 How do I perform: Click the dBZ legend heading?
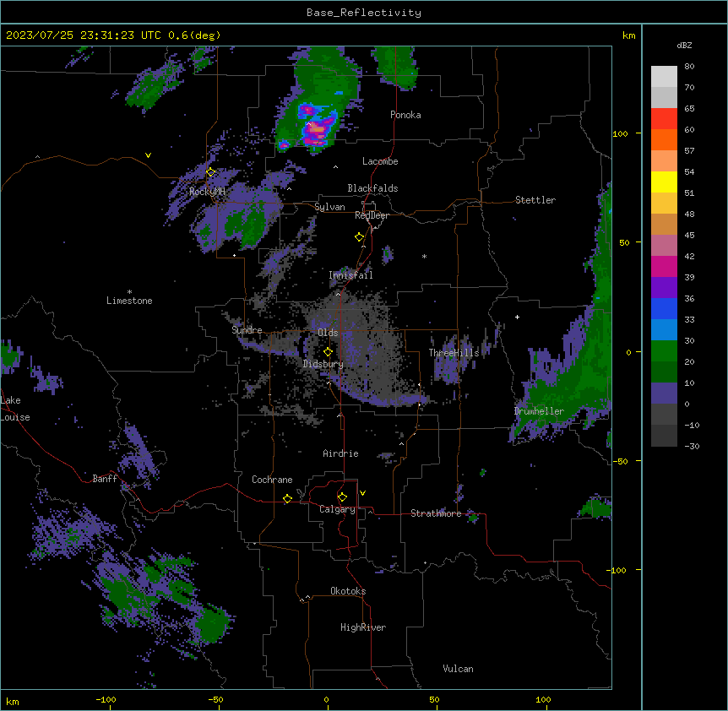(684, 45)
